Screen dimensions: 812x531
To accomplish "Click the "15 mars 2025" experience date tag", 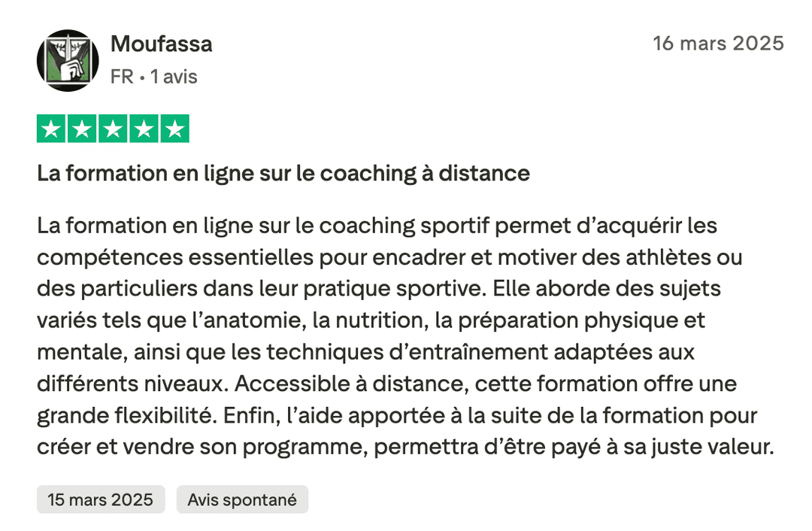I will click(x=100, y=499).
